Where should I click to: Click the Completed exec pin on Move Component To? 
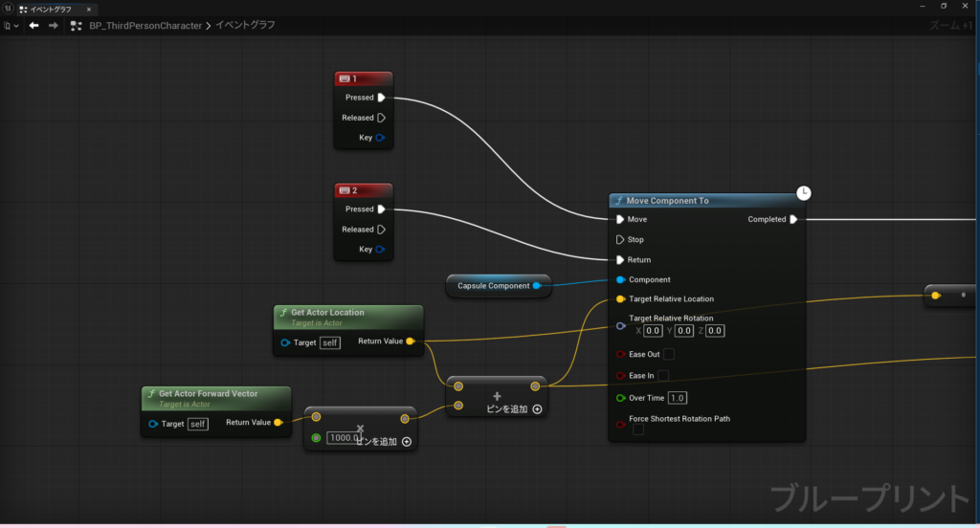pyautogui.click(x=793, y=219)
